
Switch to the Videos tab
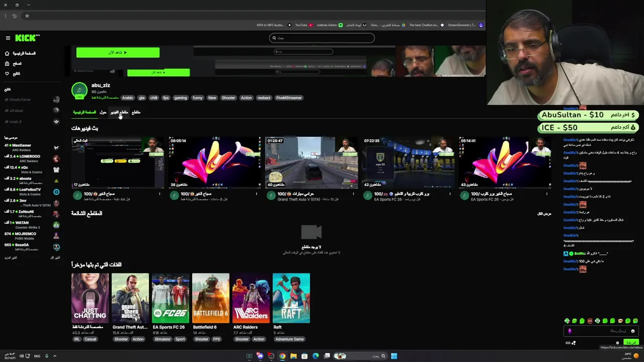(x=119, y=112)
